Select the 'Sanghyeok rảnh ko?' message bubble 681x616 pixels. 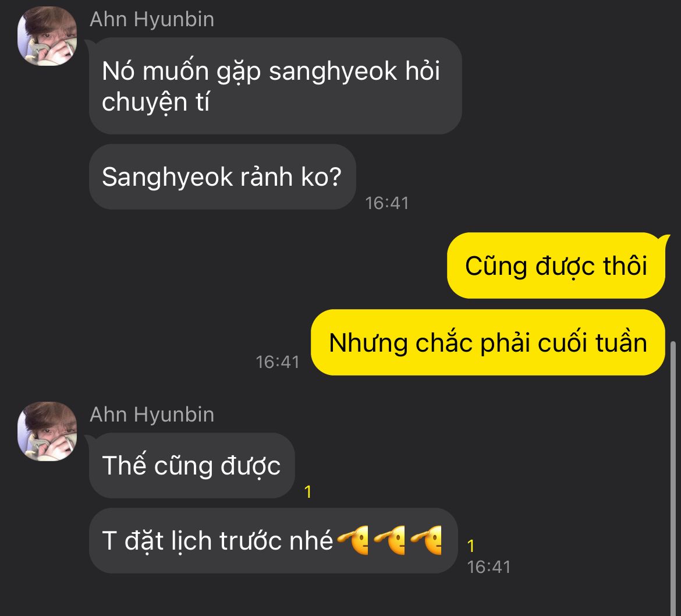coord(222,177)
